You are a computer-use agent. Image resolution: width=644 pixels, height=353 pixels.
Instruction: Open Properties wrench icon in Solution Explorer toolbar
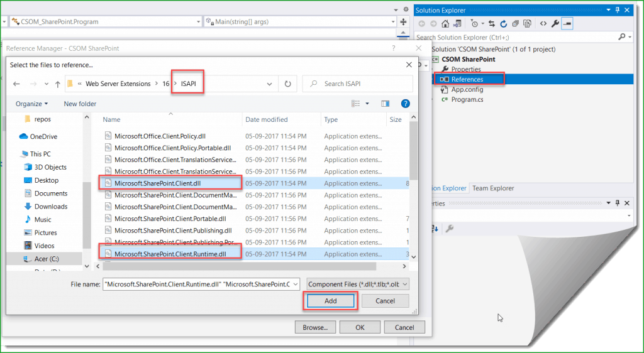(555, 24)
